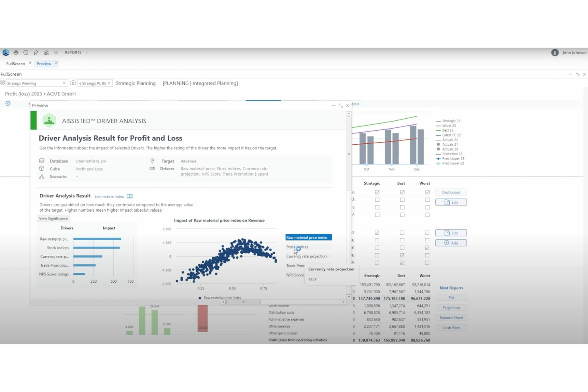
Task: Switch to the FullScreen tab
Action: tap(15, 64)
